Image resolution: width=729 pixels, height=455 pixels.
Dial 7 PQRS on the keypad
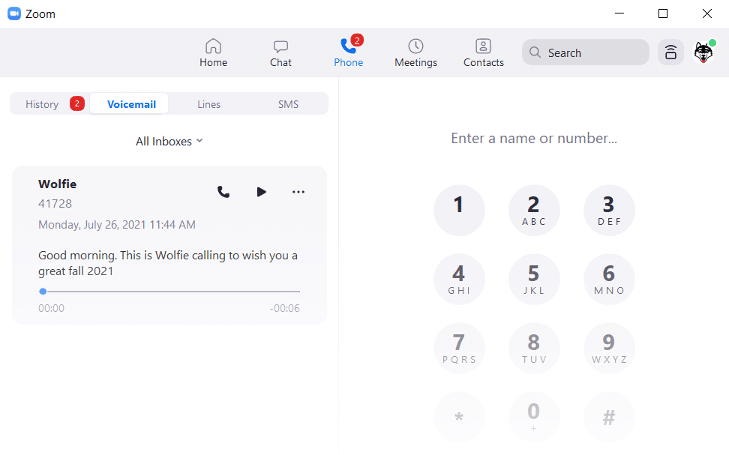pos(459,348)
